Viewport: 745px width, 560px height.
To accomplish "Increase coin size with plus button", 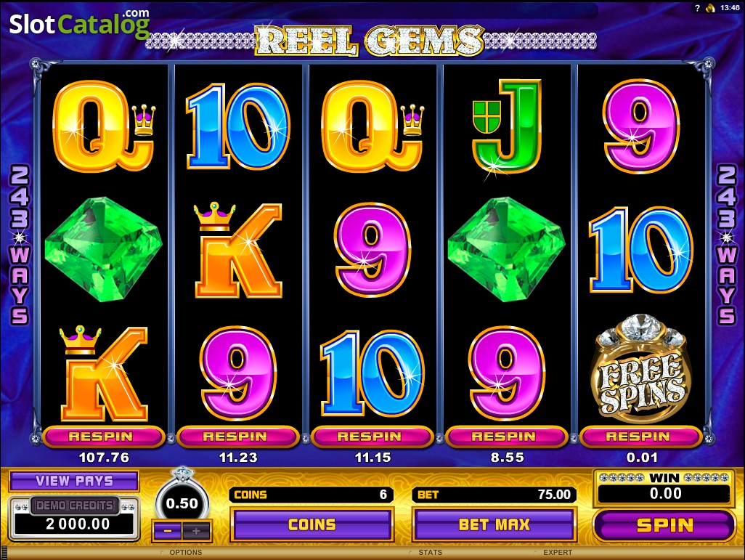I will tap(196, 531).
